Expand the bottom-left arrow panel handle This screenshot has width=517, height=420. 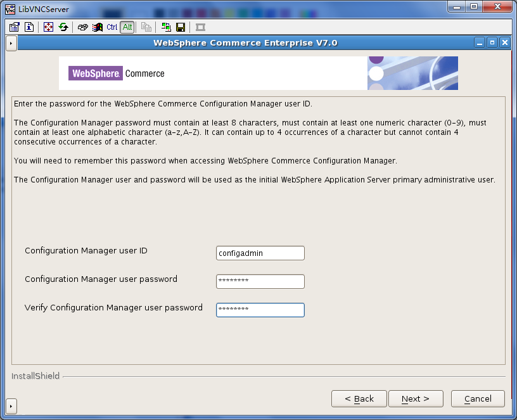click(x=11, y=406)
